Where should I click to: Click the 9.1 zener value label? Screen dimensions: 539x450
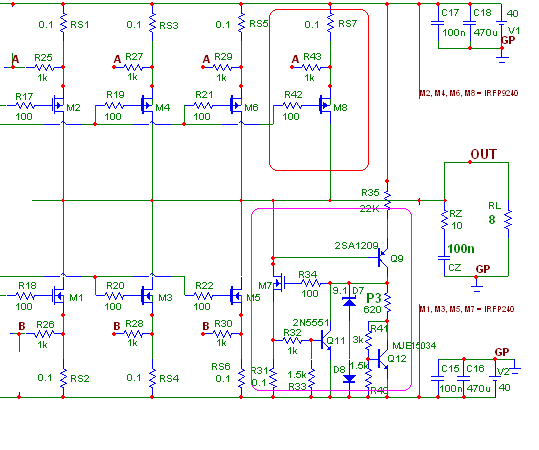[340, 291]
